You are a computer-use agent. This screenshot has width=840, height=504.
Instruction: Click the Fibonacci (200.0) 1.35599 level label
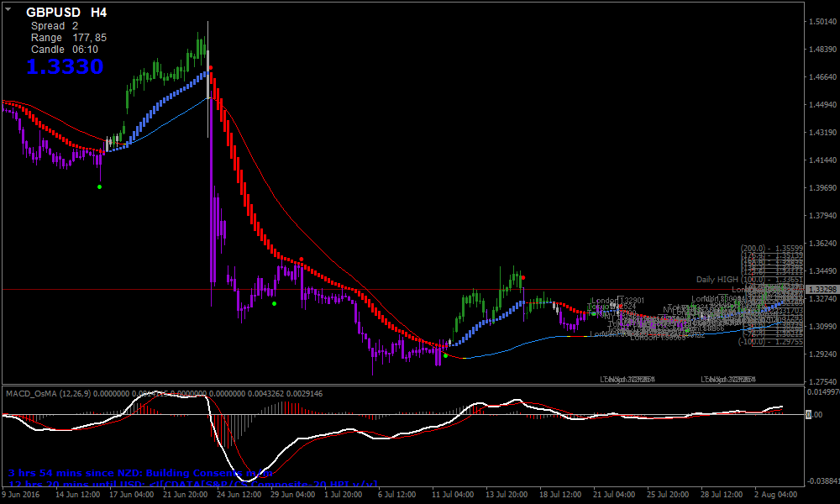pos(771,248)
